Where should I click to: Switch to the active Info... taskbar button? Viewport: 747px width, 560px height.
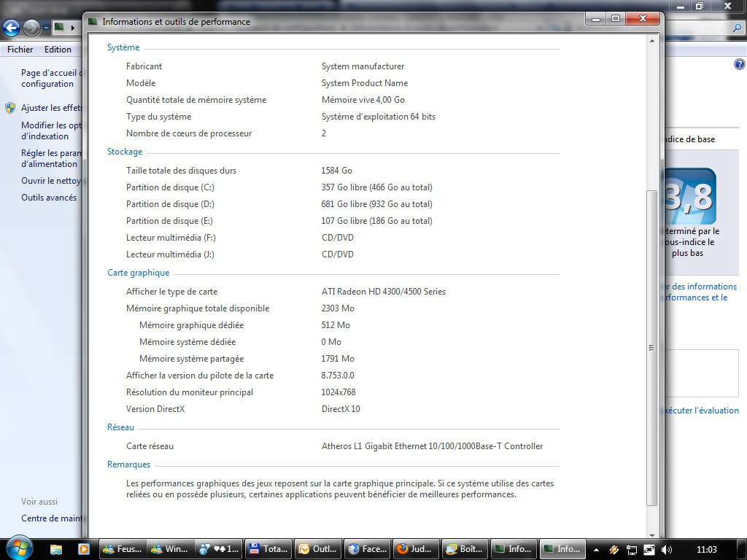[x=564, y=549]
